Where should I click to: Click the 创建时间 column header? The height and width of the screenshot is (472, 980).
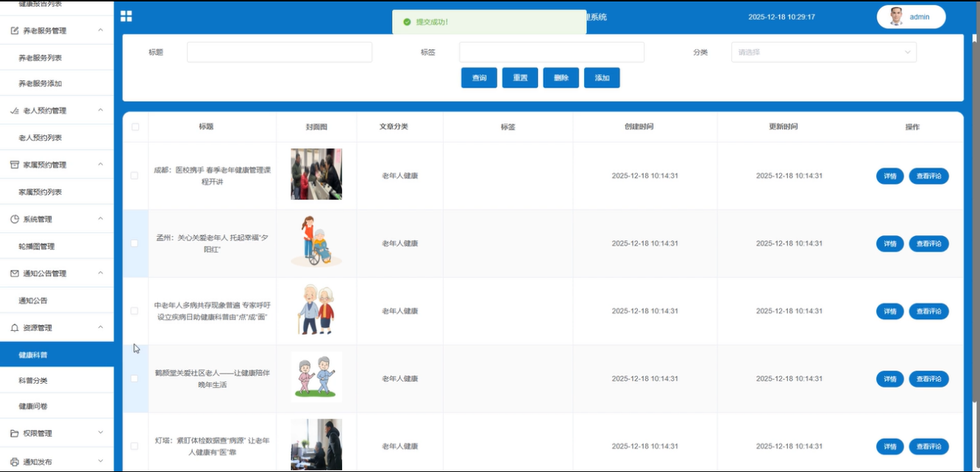[x=639, y=127]
